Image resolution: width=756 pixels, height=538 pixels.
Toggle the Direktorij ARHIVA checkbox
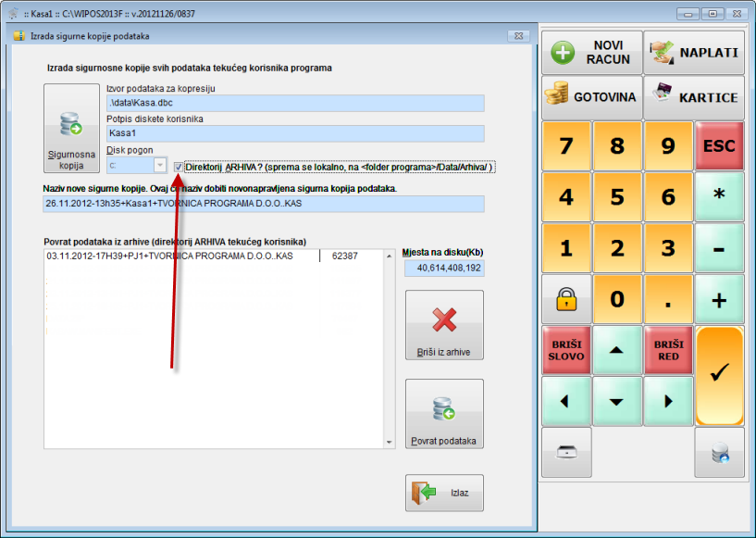tap(179, 167)
